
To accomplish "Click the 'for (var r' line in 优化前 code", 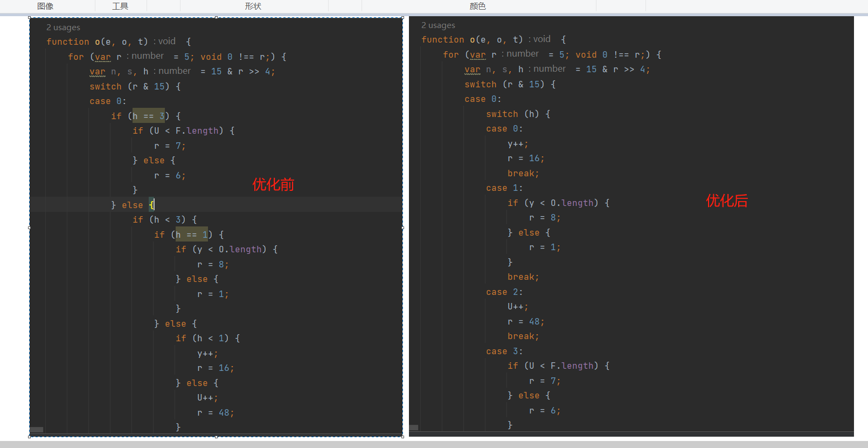I will 177,57.
